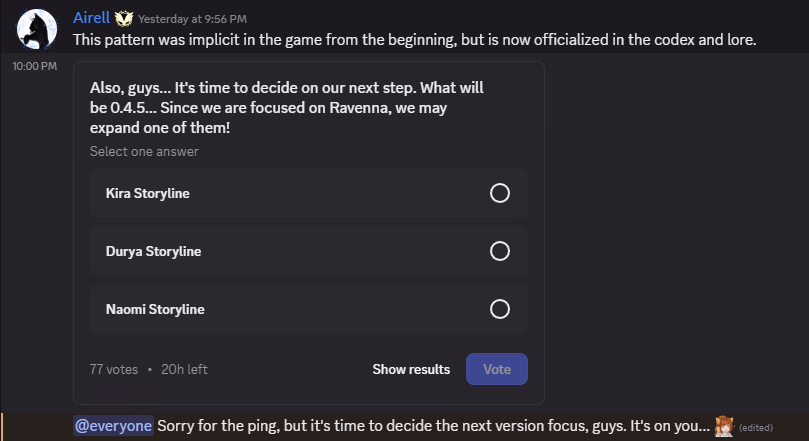Click the Vote button
The width and height of the screenshot is (809, 441).
(496, 369)
